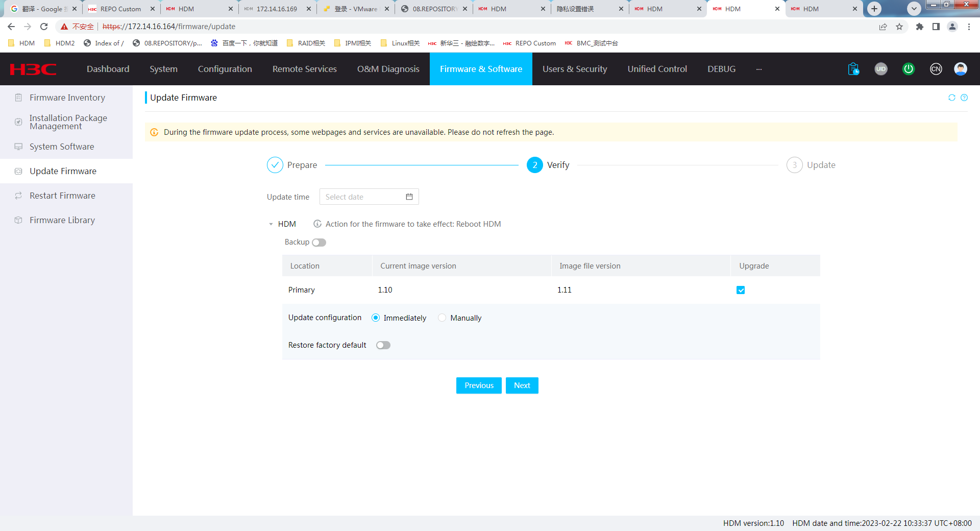980x531 pixels.
Task: Click the refresh icon beside Update Firmware title
Action: coord(952,98)
